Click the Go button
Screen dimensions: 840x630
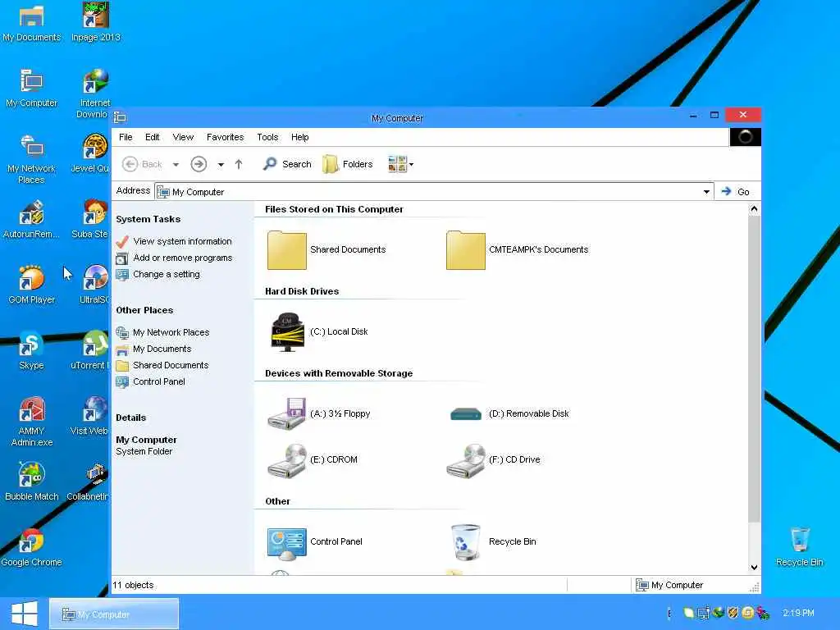[x=736, y=192]
